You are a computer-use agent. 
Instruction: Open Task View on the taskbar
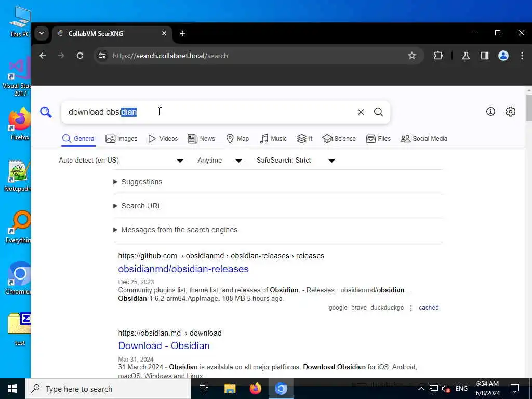pyautogui.click(x=204, y=389)
